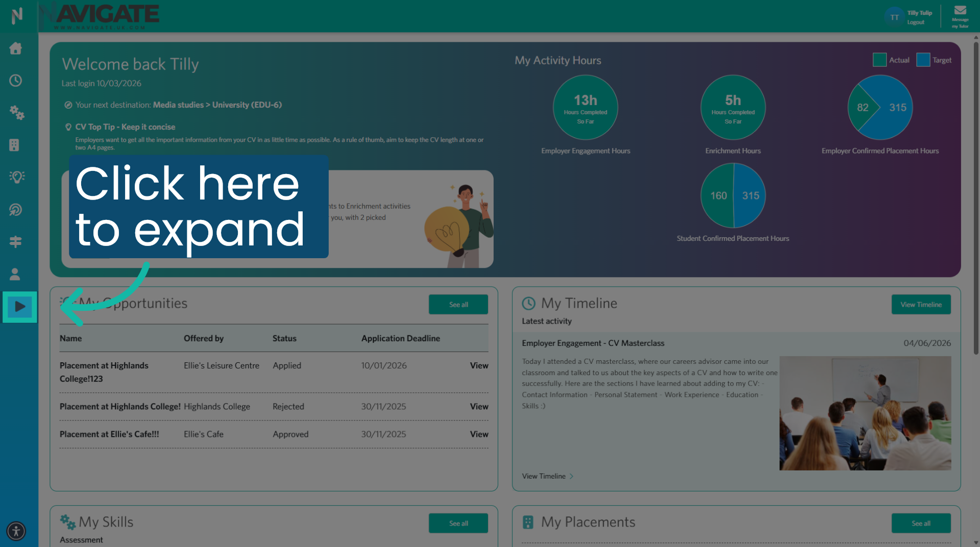Open the accessibility options button
Screen dimensions: 980x547
(16, 531)
